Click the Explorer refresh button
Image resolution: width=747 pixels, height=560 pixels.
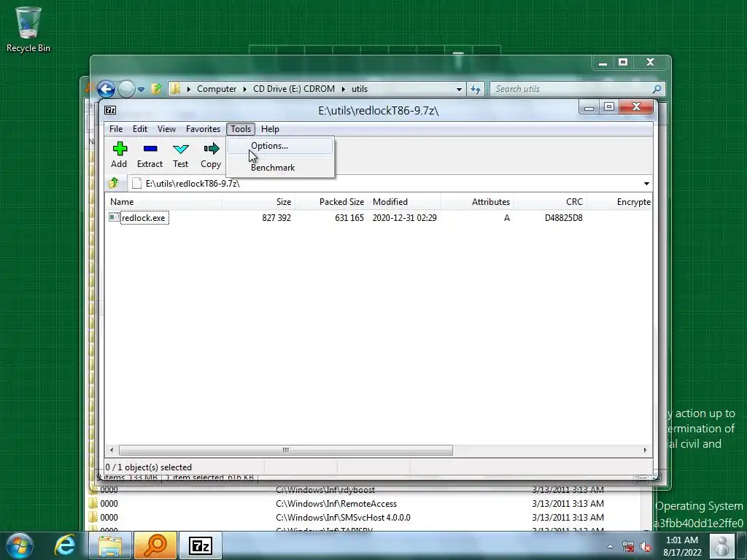pos(476,89)
